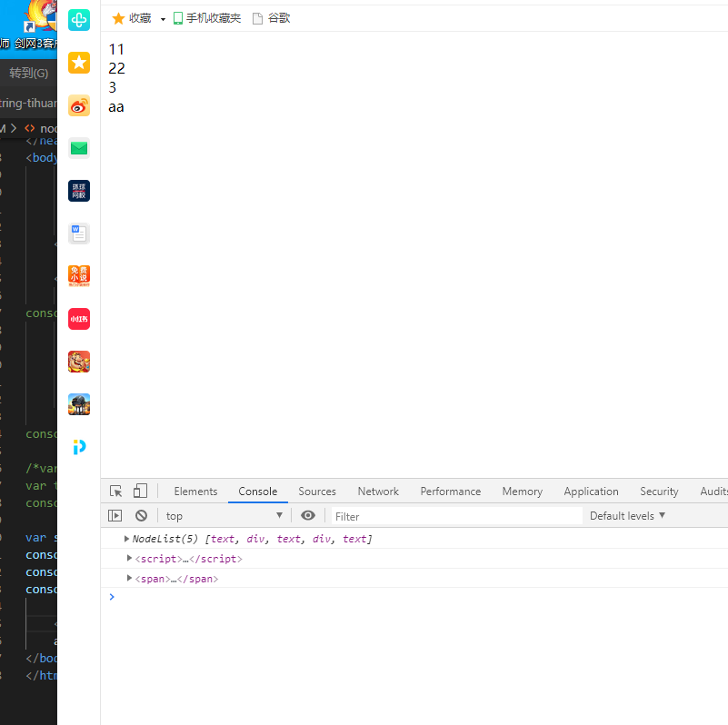728x725 pixels.
Task: Switch to the Console tab
Action: tap(258, 492)
